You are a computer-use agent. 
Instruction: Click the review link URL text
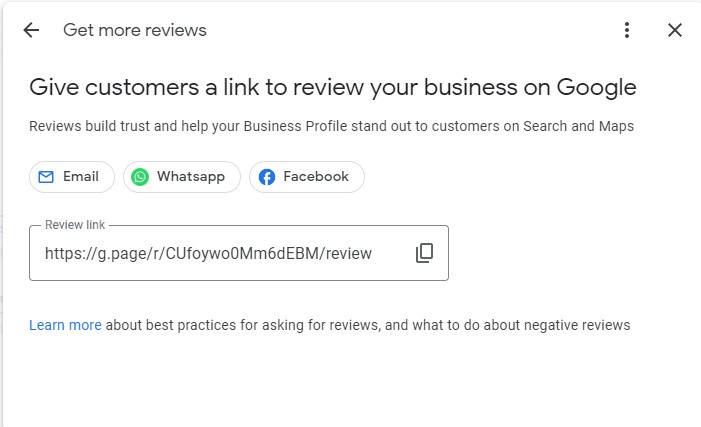(208, 254)
